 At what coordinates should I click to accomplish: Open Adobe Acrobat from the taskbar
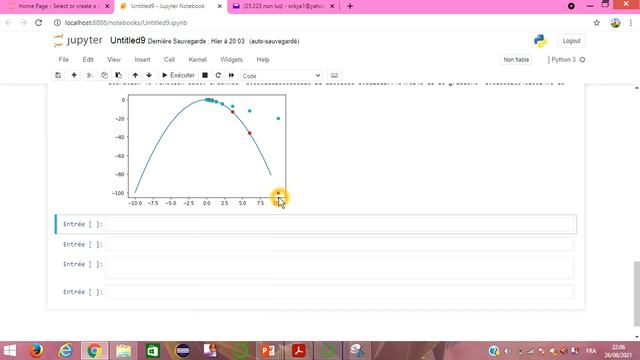[298, 351]
